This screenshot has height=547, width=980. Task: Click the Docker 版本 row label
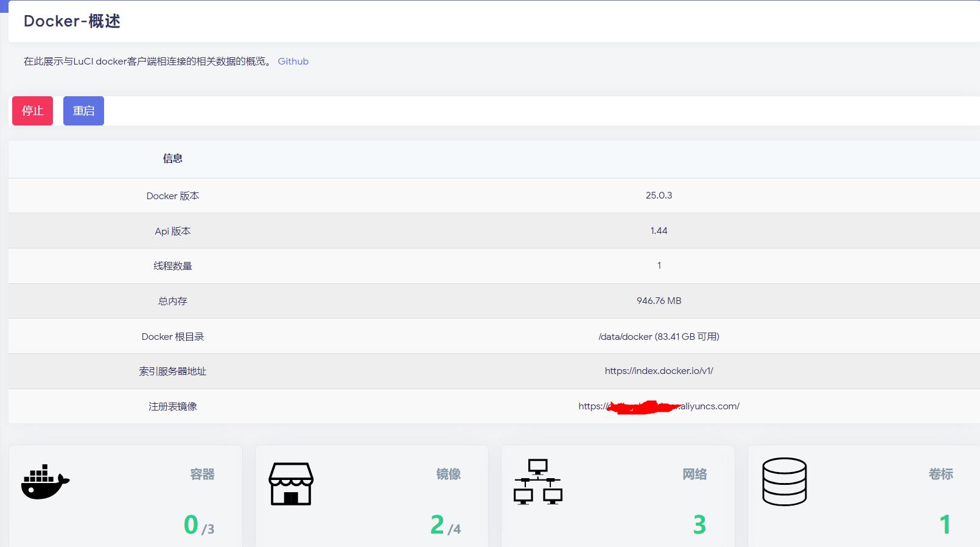tap(173, 196)
